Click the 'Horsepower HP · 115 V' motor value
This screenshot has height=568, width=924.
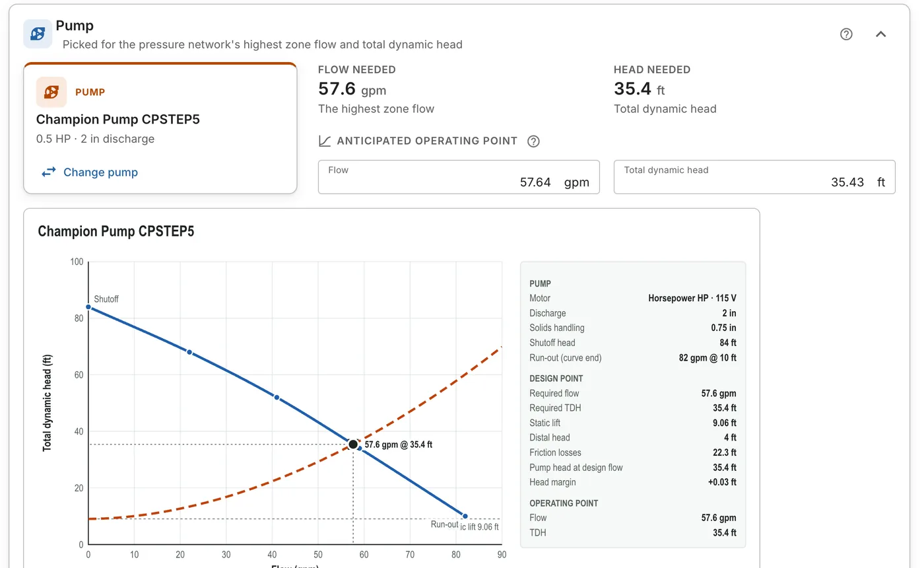pyautogui.click(x=692, y=299)
